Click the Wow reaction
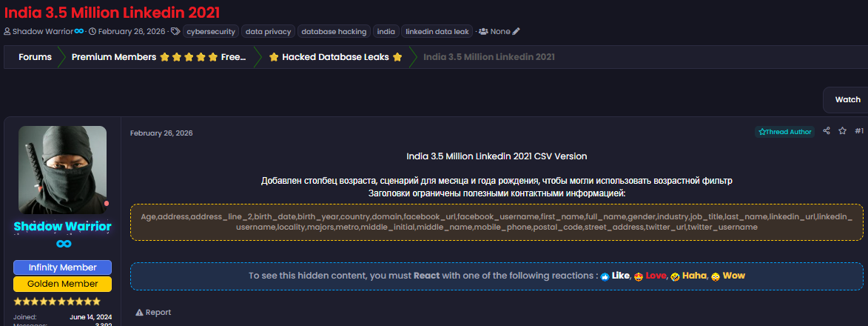 (728, 276)
